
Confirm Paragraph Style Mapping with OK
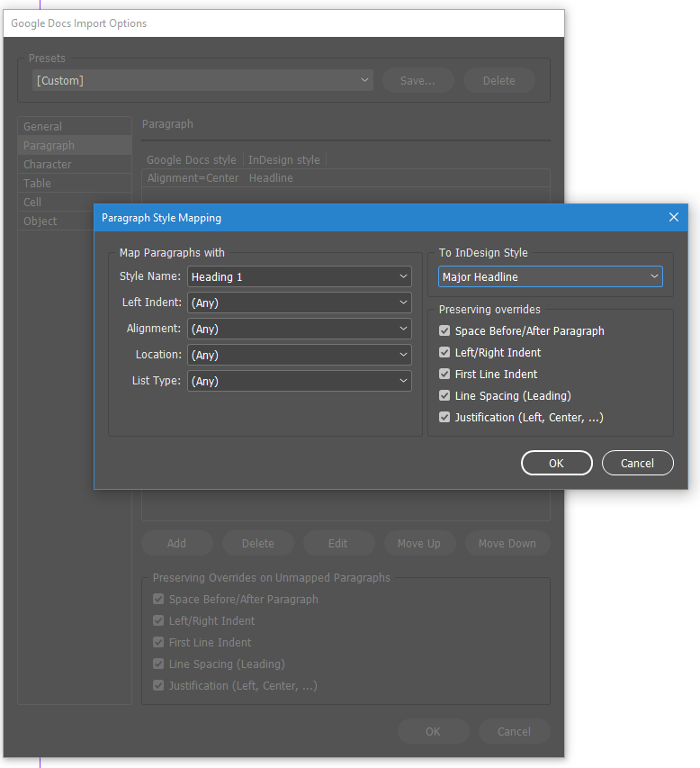click(x=557, y=463)
